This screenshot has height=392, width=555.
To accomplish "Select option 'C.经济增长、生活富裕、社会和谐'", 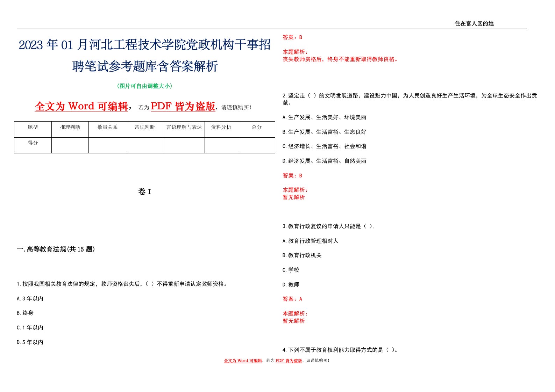I will point(325,146).
